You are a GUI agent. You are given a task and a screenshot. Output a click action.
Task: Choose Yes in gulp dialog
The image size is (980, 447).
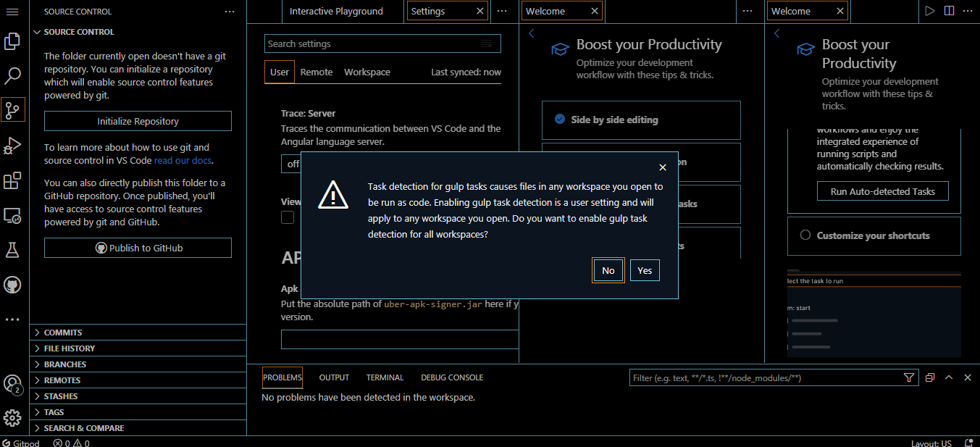[x=645, y=270]
